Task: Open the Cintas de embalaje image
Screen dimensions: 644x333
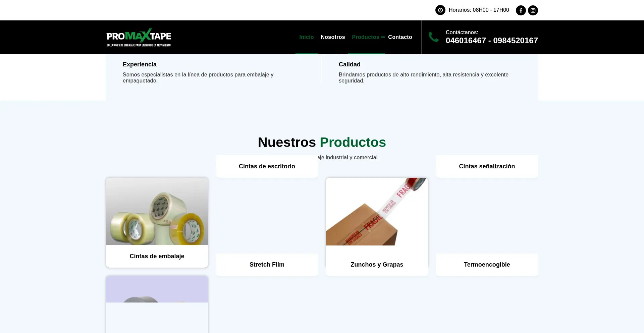Action: [x=157, y=211]
